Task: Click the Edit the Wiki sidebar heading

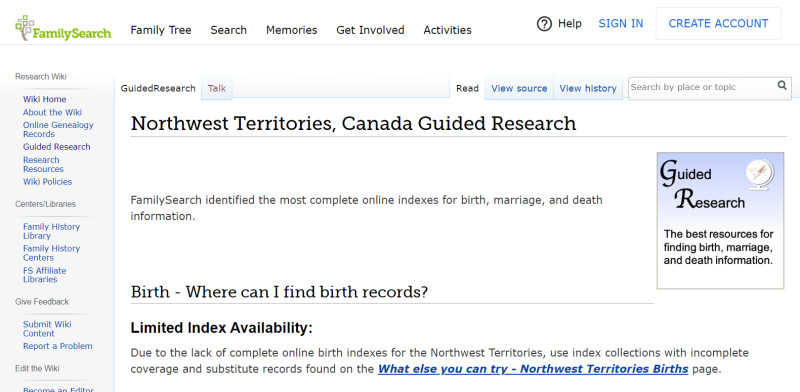Action: (x=37, y=368)
